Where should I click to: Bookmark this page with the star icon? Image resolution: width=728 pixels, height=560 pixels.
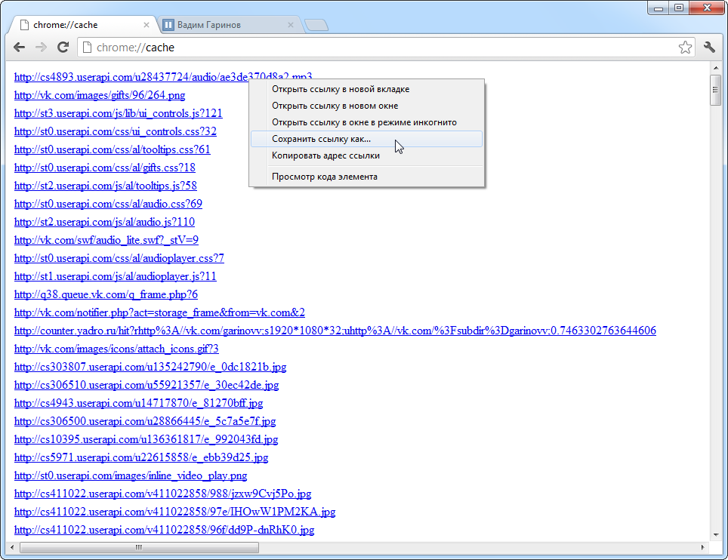685,48
